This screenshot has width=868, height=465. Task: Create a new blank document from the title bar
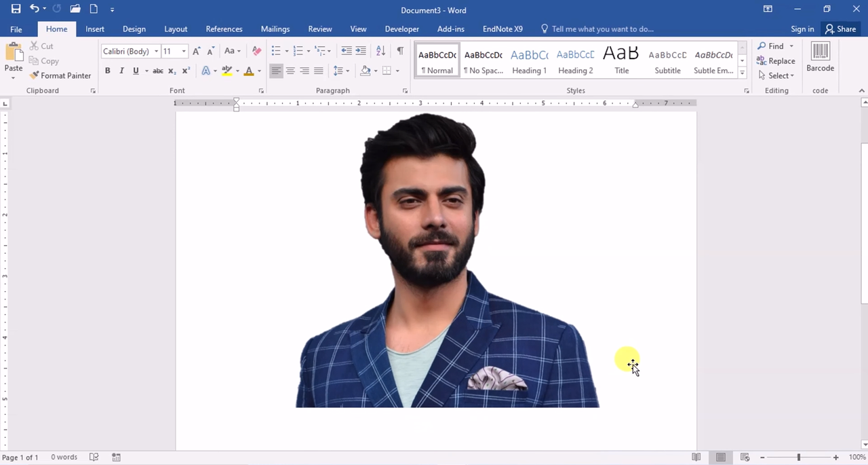(x=94, y=9)
